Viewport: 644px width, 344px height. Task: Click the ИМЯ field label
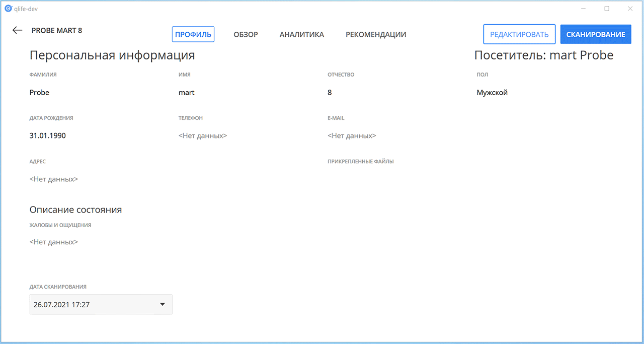[x=185, y=75]
